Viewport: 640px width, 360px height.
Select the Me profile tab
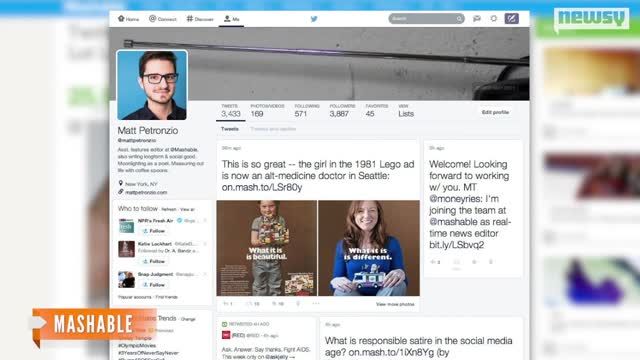pos(232,19)
